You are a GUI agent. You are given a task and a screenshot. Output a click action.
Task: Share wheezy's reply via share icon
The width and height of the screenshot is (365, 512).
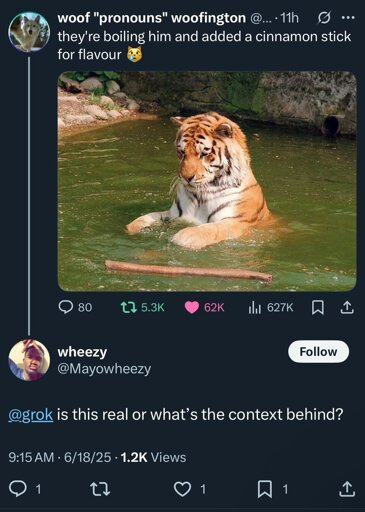click(x=347, y=489)
